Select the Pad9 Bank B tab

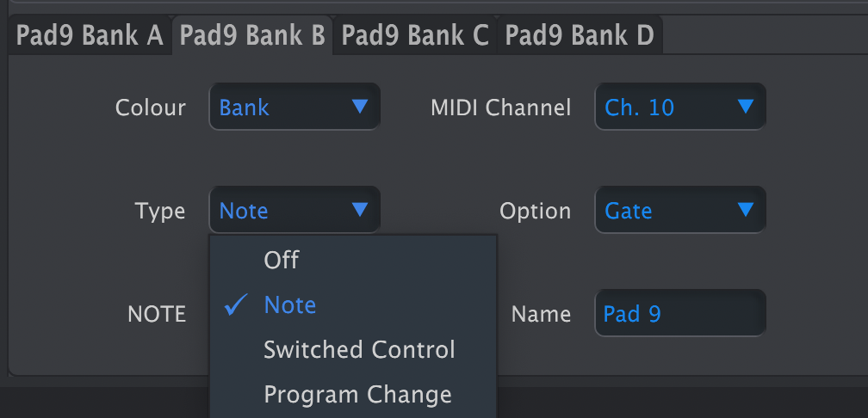252,34
